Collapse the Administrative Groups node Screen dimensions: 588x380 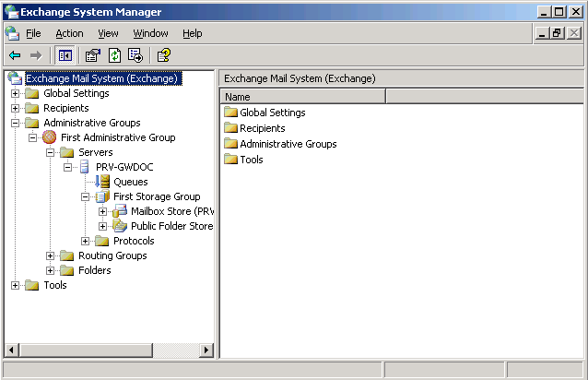[x=15, y=123]
